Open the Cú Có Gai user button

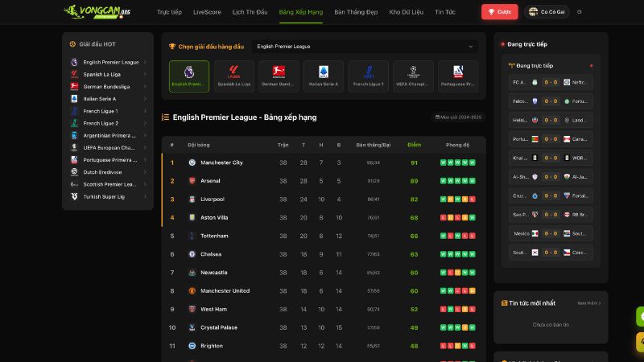[x=547, y=12]
